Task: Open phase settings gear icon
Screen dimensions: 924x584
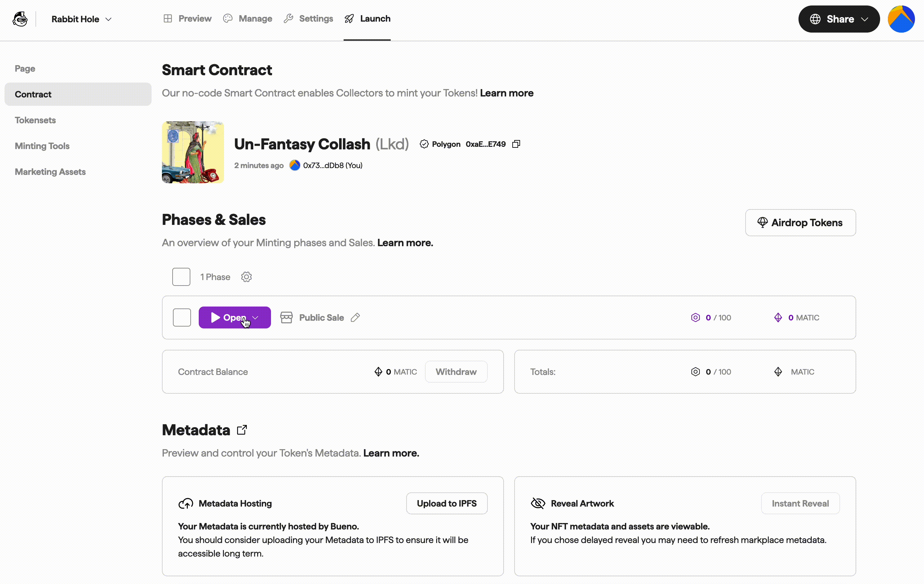Action: (246, 277)
